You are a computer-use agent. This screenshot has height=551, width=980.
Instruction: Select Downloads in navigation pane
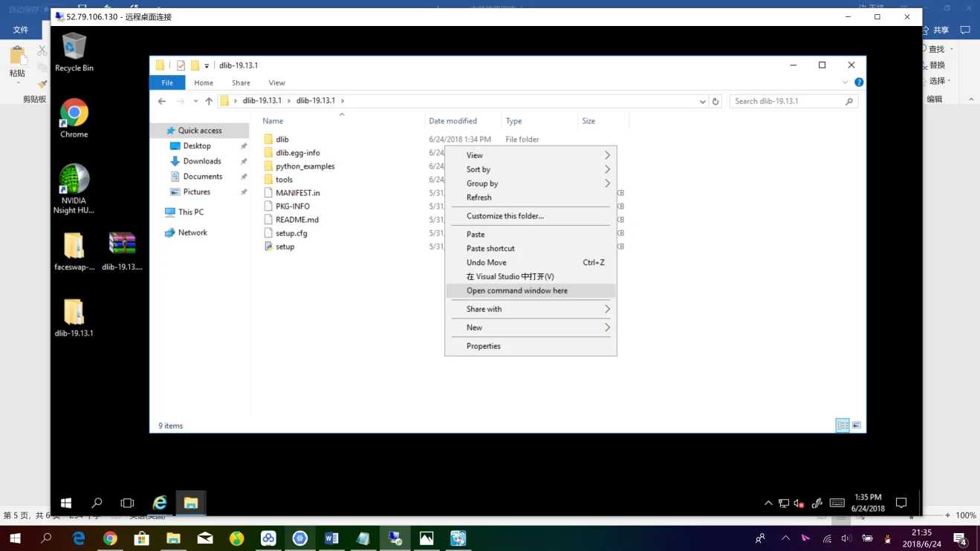click(202, 161)
